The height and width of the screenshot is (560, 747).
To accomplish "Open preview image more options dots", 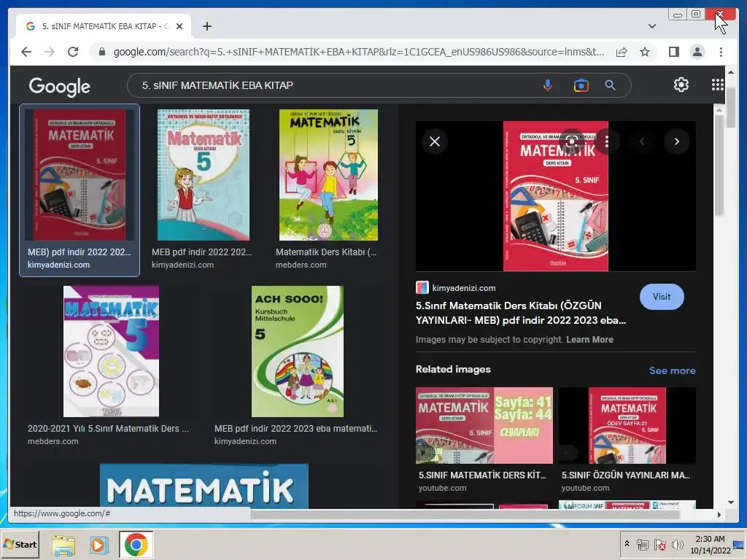I will pyautogui.click(x=606, y=141).
